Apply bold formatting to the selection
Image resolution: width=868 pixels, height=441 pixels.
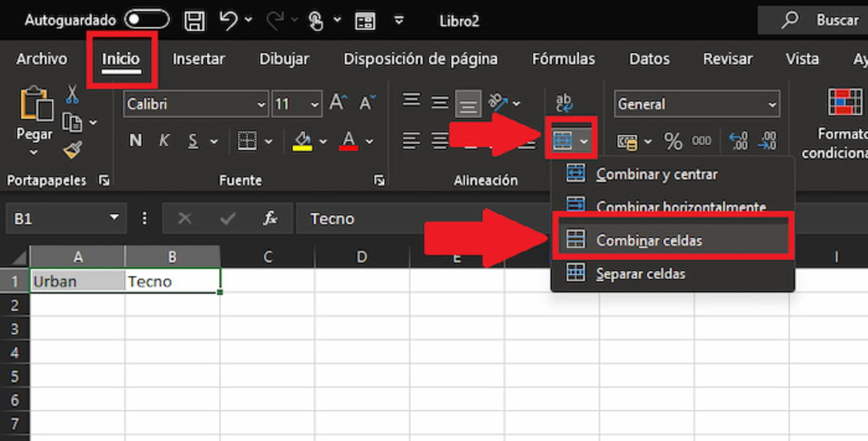[135, 140]
